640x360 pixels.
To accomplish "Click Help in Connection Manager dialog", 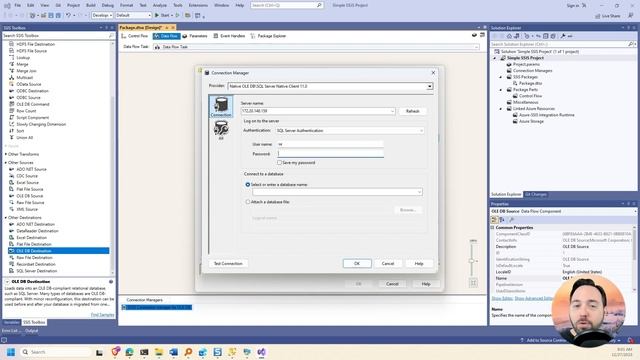I will point(419,264).
